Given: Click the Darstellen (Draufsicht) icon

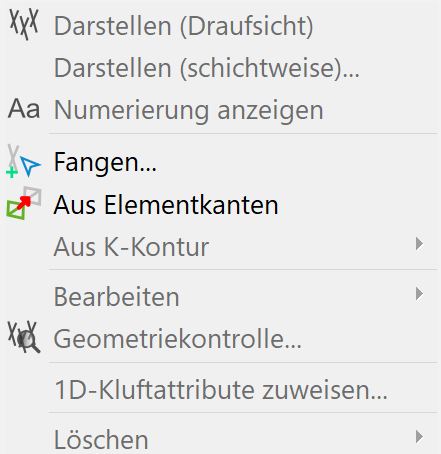Looking at the screenshot, I should (24, 25).
